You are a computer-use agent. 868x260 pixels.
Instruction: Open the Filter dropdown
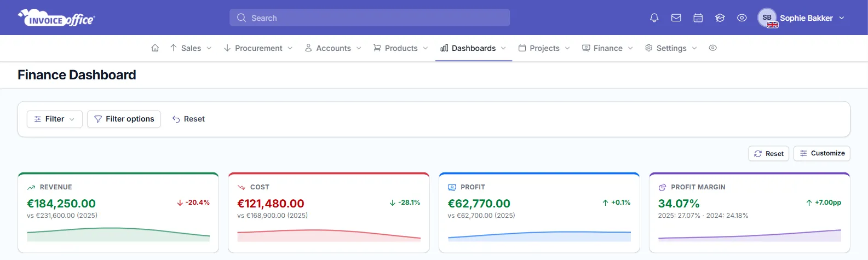[x=55, y=119]
